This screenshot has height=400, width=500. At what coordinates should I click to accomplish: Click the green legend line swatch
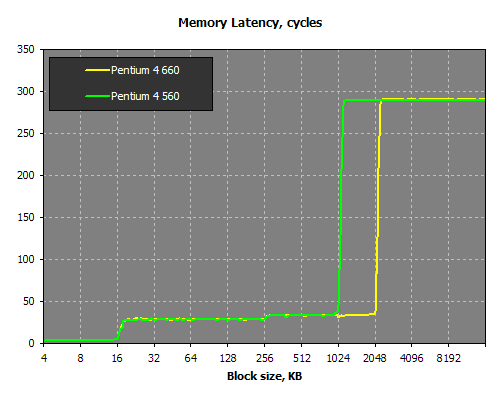97,96
